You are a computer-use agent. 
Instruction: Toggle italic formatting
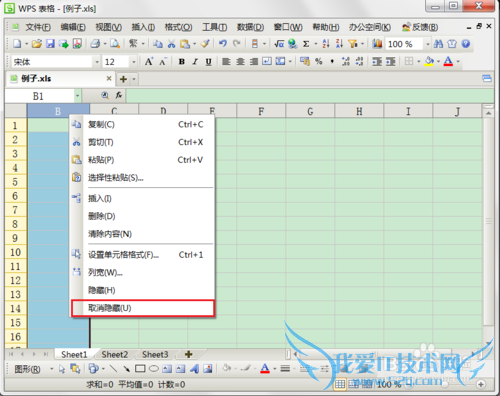coord(195,62)
